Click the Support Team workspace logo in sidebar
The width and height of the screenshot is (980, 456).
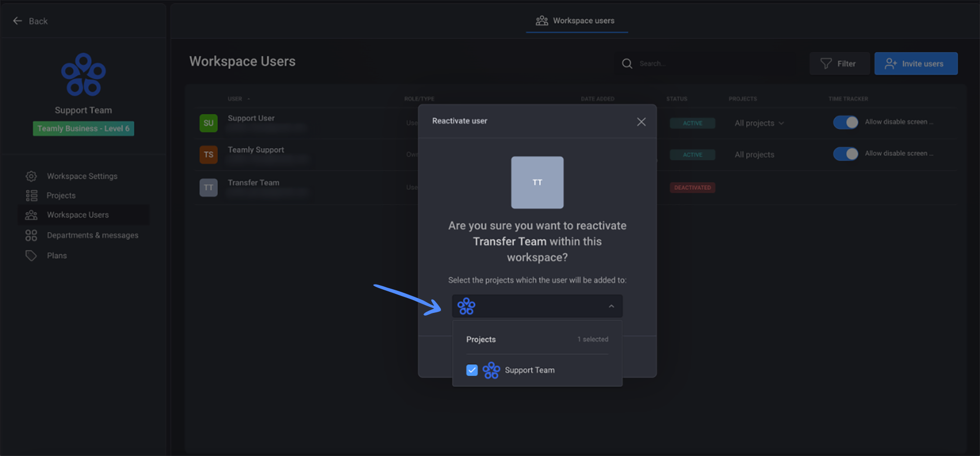(x=83, y=75)
